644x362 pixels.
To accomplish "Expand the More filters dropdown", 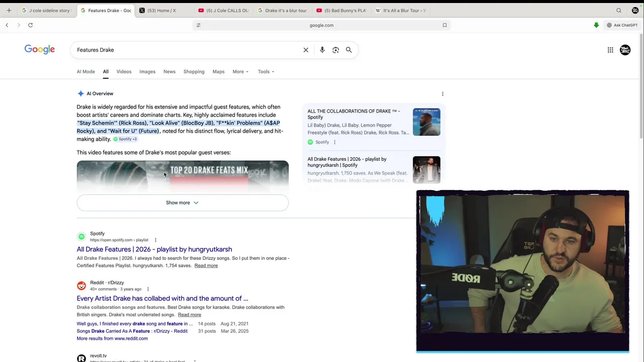I will click(x=240, y=71).
